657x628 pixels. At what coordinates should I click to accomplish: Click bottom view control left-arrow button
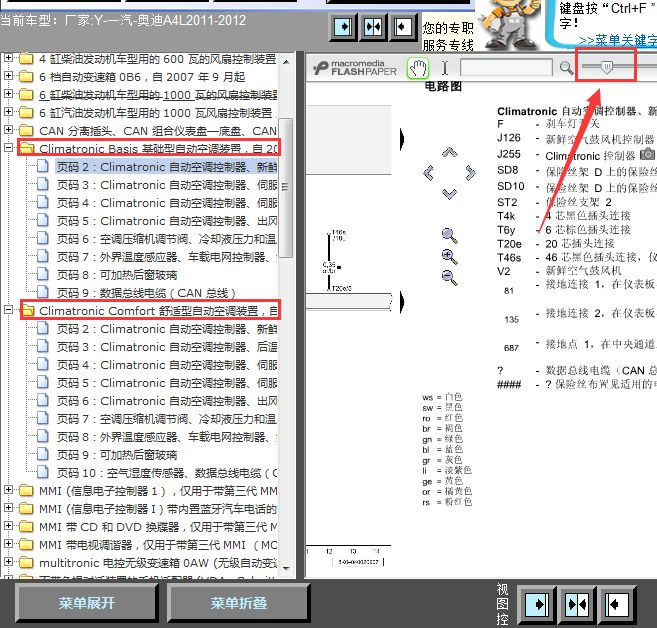[x=617, y=605]
